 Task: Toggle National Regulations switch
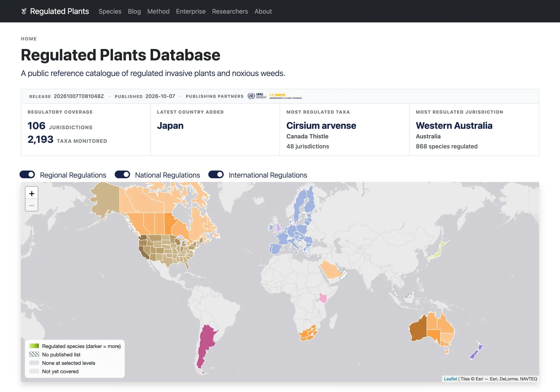(x=122, y=175)
